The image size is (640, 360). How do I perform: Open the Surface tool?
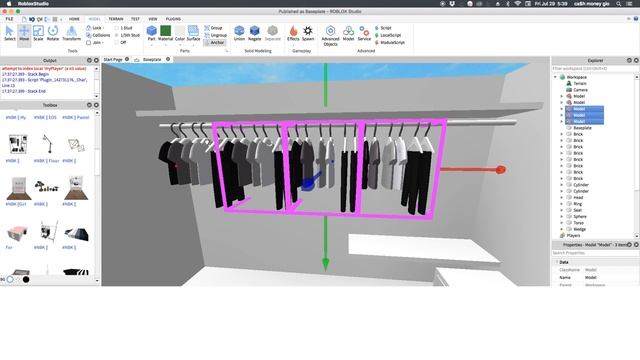[x=193, y=33]
